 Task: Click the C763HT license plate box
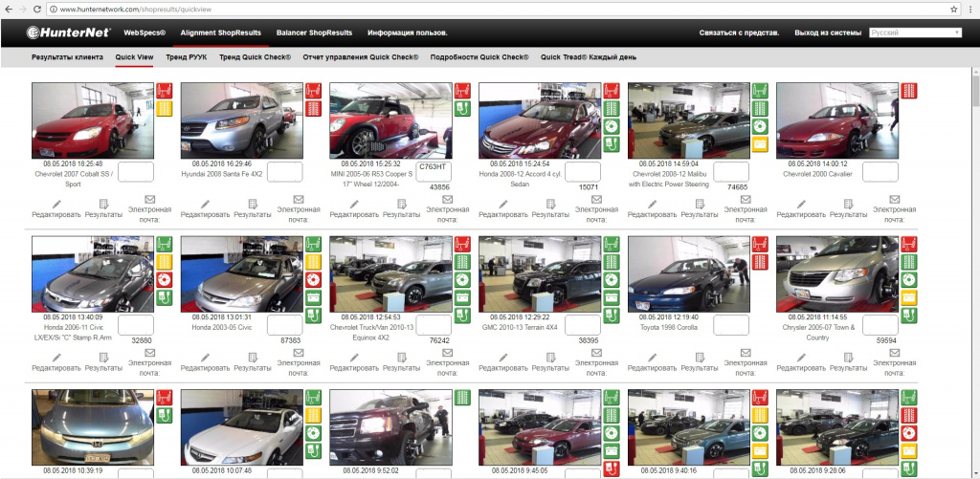point(434,172)
